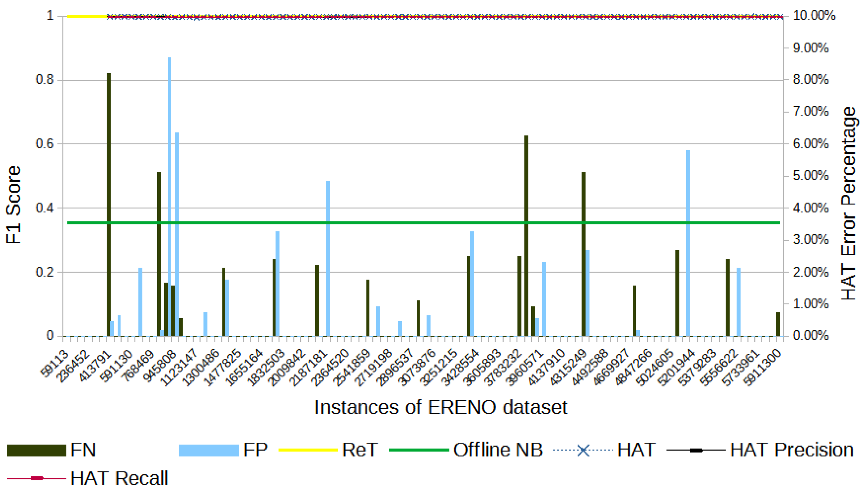Viewport: 868px width, 492px height.
Task: Click the right axis value 5.00%
Action: 811,176
